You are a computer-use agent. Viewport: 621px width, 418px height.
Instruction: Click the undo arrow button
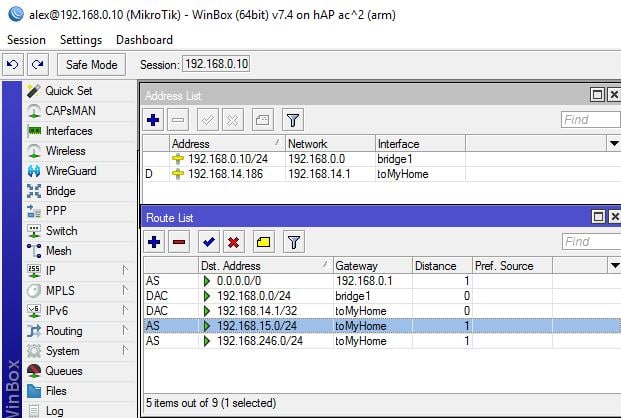coord(13,65)
